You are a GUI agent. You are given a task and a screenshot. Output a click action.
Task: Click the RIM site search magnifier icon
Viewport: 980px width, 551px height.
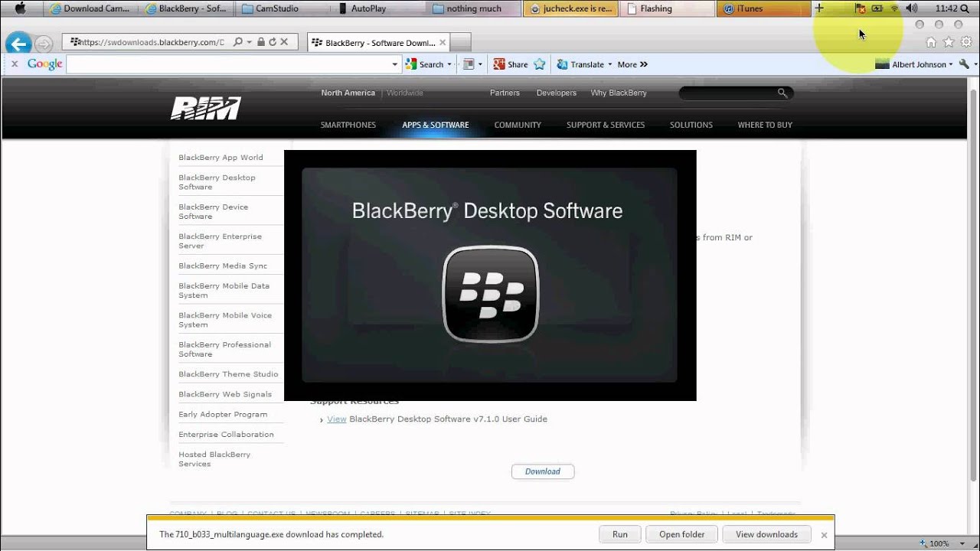coord(782,93)
